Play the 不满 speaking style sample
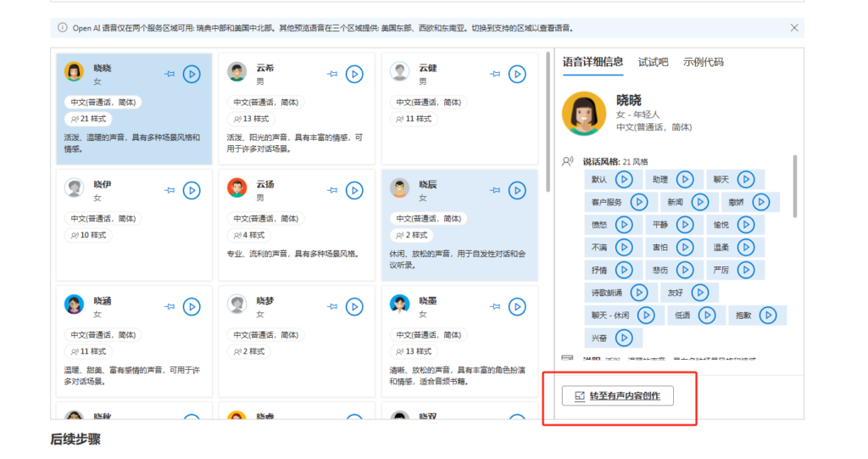The width and height of the screenshot is (868, 459). pyautogui.click(x=624, y=247)
